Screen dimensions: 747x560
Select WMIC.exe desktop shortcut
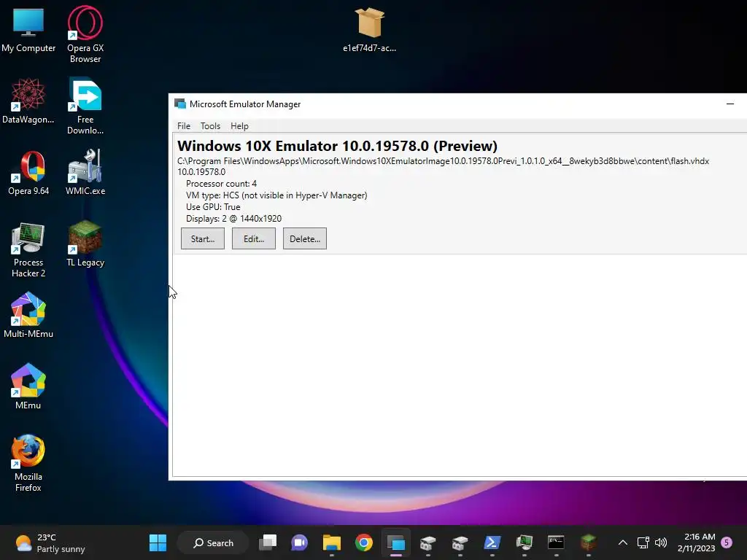pyautogui.click(x=85, y=172)
